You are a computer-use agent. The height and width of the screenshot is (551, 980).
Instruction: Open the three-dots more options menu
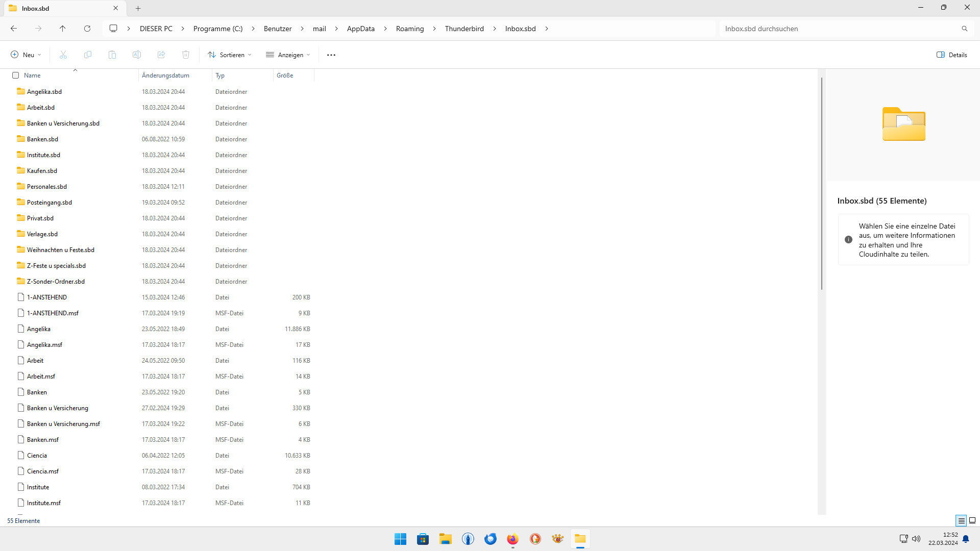331,55
